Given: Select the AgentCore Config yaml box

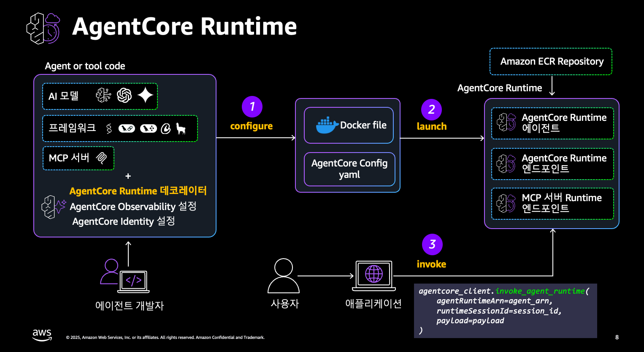Looking at the screenshot, I should 349,169.
